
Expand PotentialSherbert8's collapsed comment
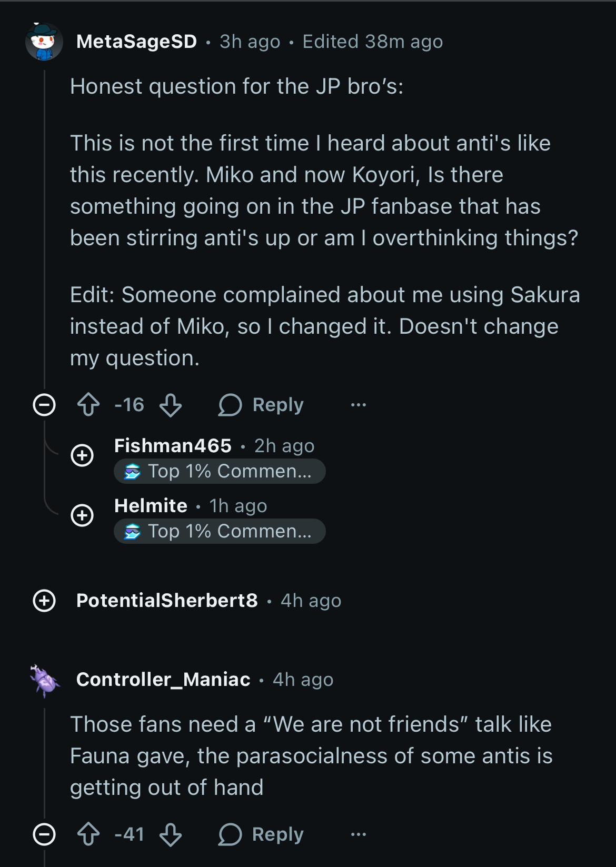tap(44, 601)
